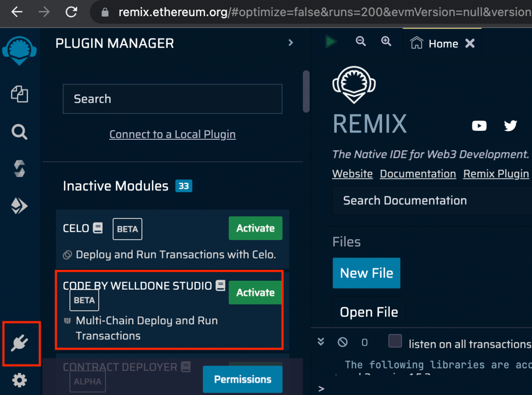Open the file Search panel
532x395 pixels.
pos(19,132)
